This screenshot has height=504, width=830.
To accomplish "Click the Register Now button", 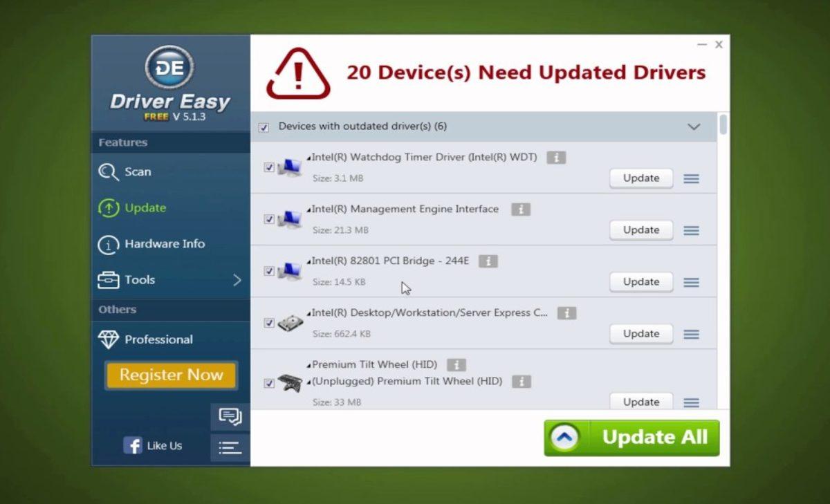I will pyautogui.click(x=170, y=375).
